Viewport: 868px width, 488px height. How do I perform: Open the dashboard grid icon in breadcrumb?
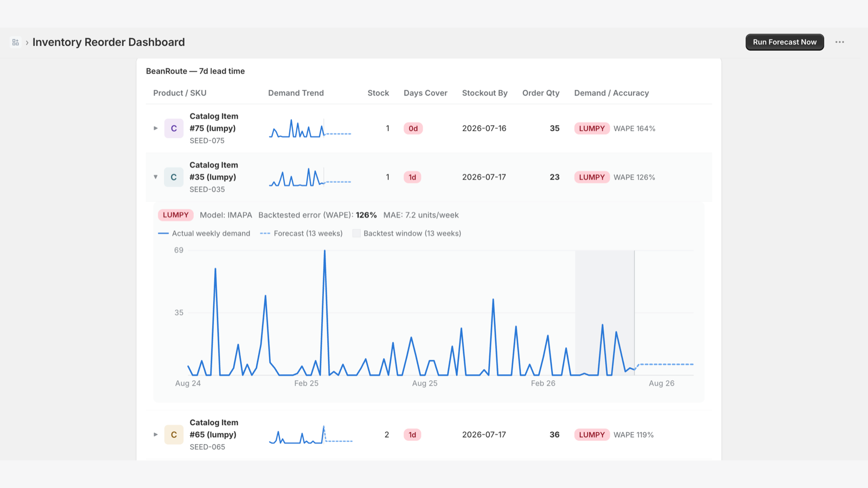pyautogui.click(x=16, y=42)
